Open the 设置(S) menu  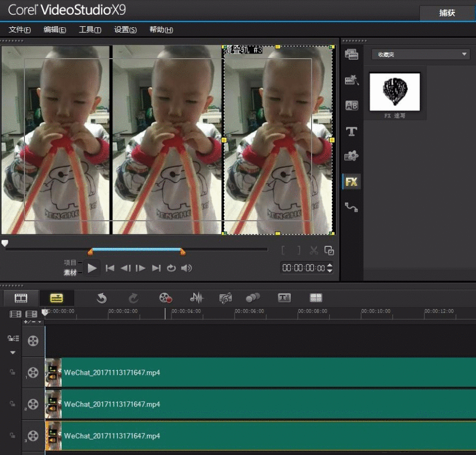tap(125, 29)
